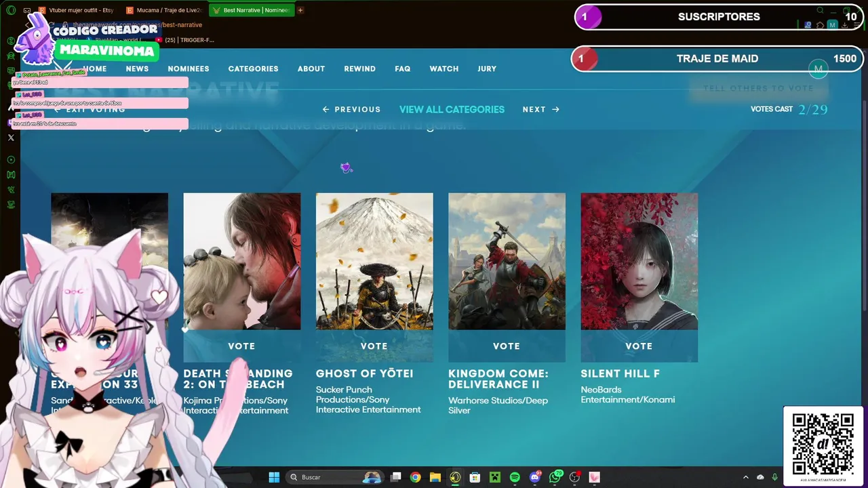This screenshot has height=488, width=868.
Task: Open Discord from the taskbar
Action: [x=535, y=477]
